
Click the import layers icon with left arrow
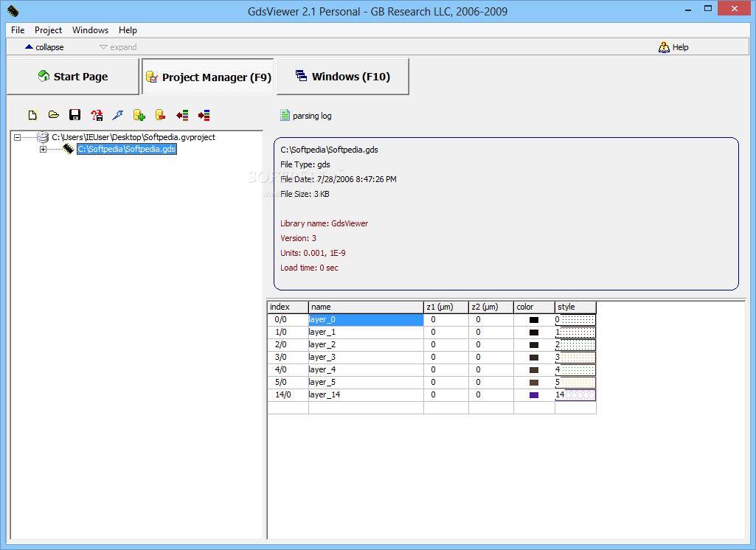(x=182, y=115)
